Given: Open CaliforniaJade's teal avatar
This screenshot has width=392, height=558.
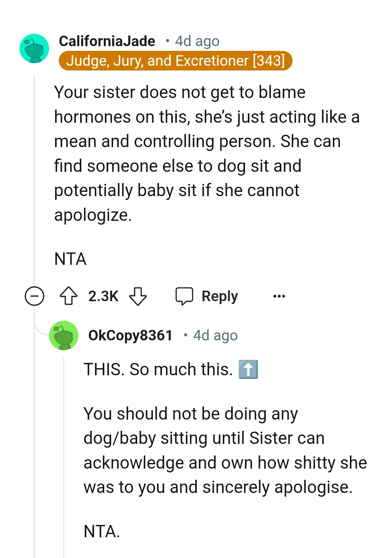Looking at the screenshot, I should point(34,49).
